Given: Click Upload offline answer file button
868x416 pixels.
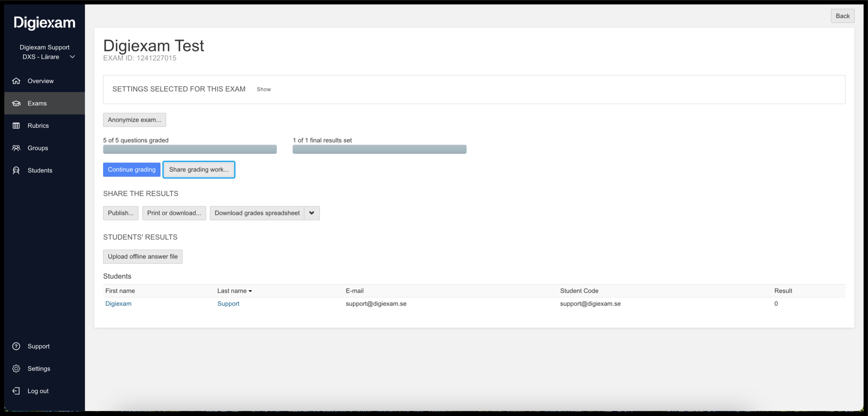Looking at the screenshot, I should click(143, 257).
